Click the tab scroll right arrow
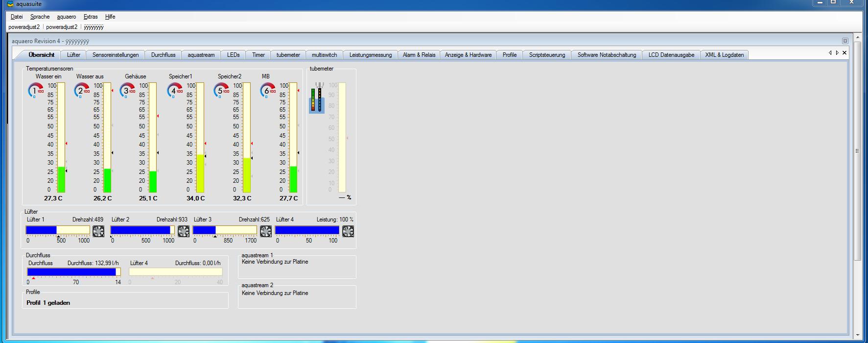 click(837, 53)
